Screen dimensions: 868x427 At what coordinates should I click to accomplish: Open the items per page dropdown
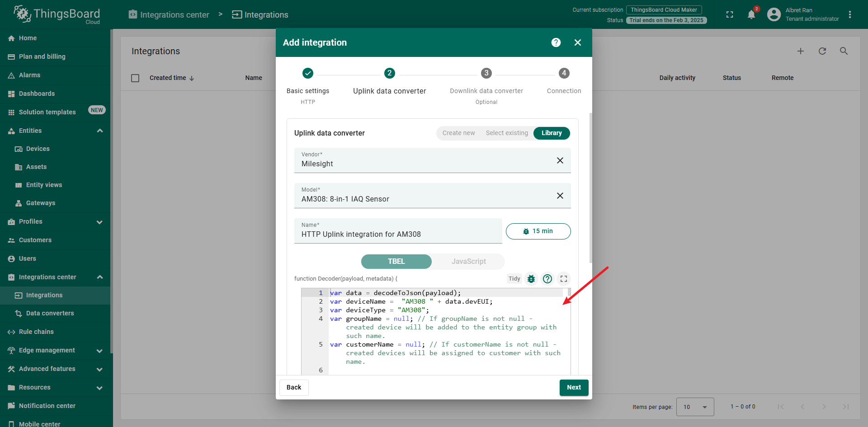(695, 407)
